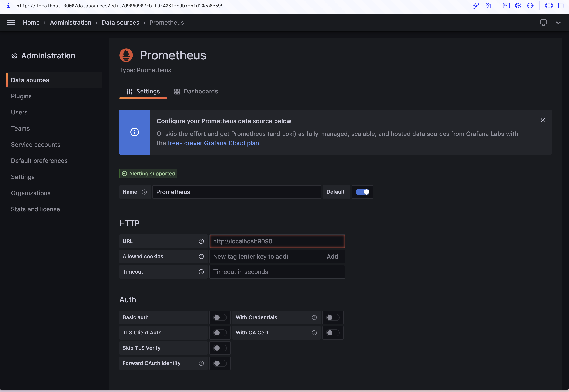The height and width of the screenshot is (392, 569).
Task: Toggle the Default data source switch
Action: coord(362,192)
